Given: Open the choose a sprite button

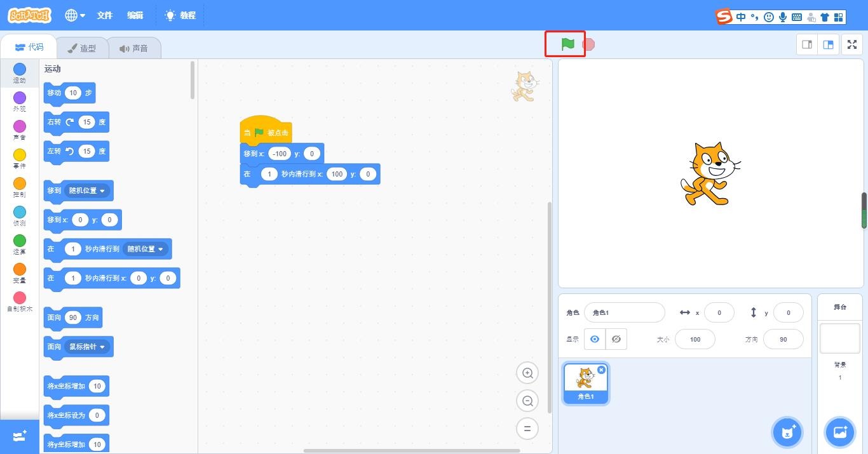Looking at the screenshot, I should coord(787,432).
